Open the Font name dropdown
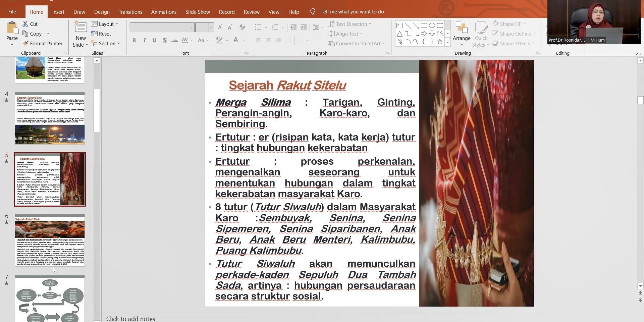 (x=192, y=27)
